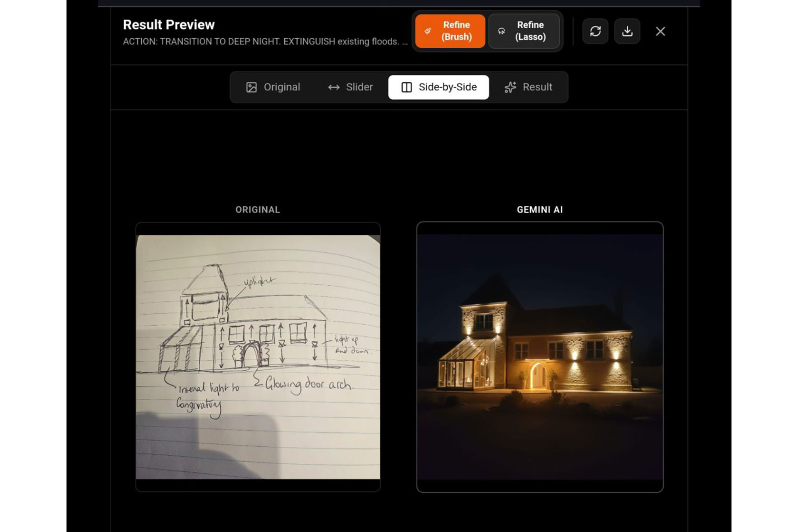Click the sparkle icon beside Result
The height and width of the screenshot is (532, 798).
[510, 87]
